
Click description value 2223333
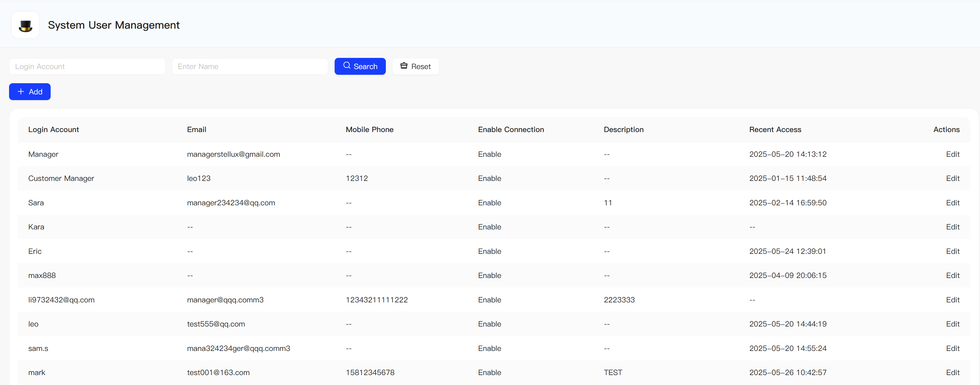pos(619,300)
